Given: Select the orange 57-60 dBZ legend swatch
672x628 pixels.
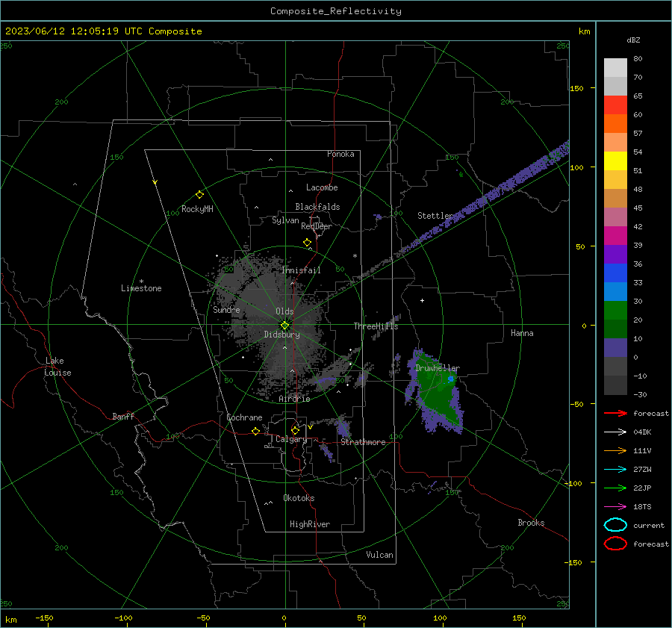Looking at the screenshot, I should click(615, 124).
